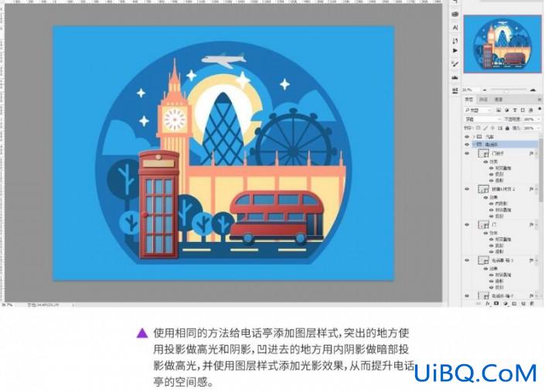Open the fill slider dropdown arrow

coord(538,128)
